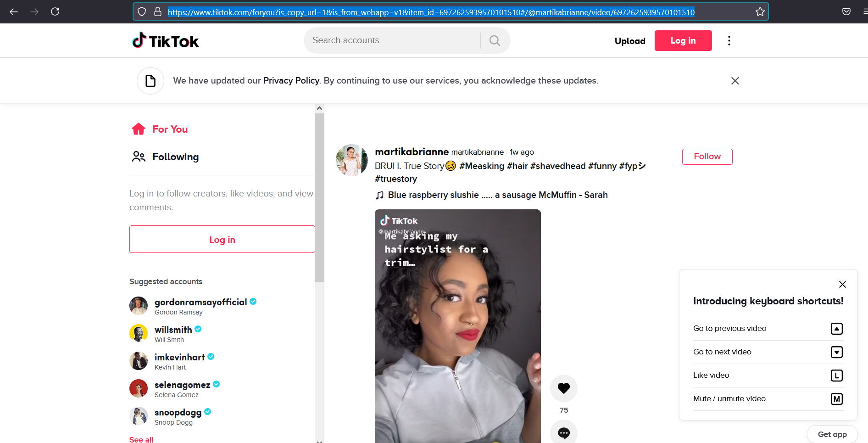868x443 pixels.
Task: Click the '75' likes count
Action: [564, 410]
